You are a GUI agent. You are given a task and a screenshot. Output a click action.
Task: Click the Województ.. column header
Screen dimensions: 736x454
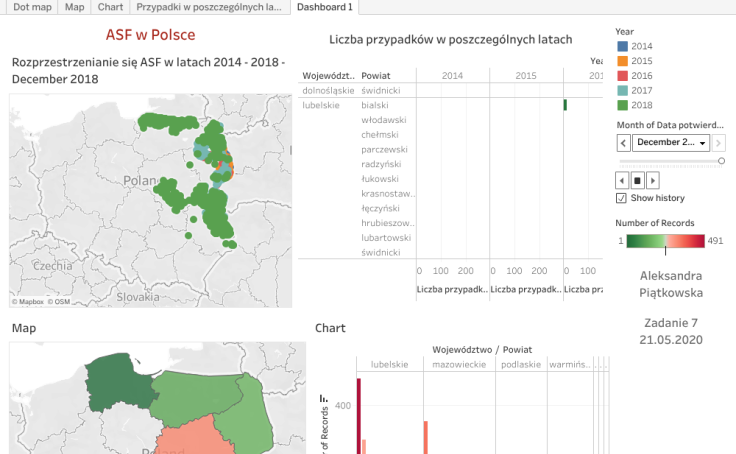click(x=328, y=76)
